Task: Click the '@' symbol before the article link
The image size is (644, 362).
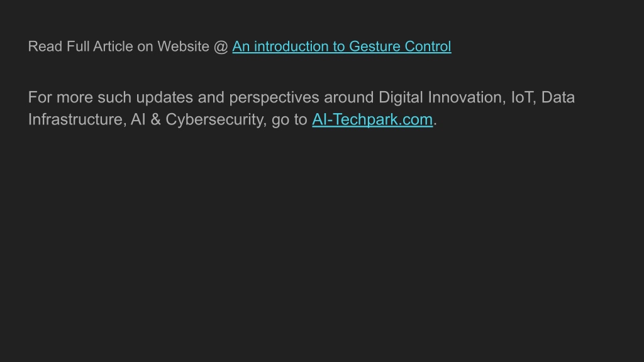Action: (x=221, y=47)
